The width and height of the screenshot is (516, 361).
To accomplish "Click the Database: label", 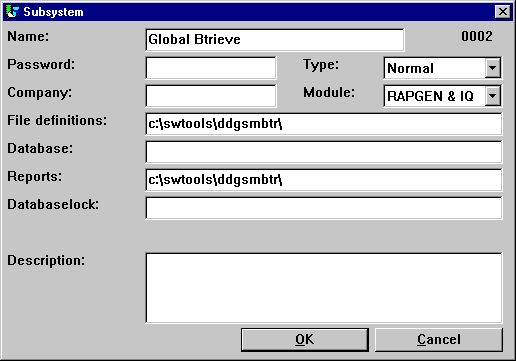I will [40, 148].
